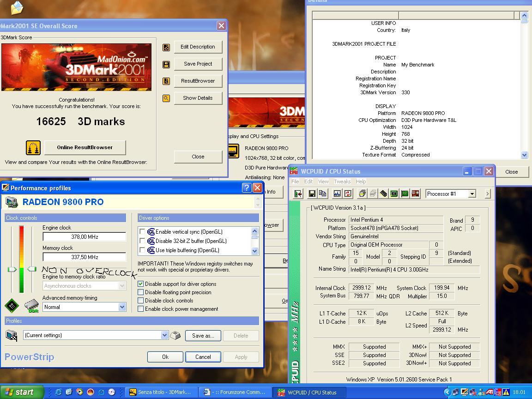Click the copy icon in WCPUID toolbar
The height and width of the screenshot is (399, 532).
323,194
